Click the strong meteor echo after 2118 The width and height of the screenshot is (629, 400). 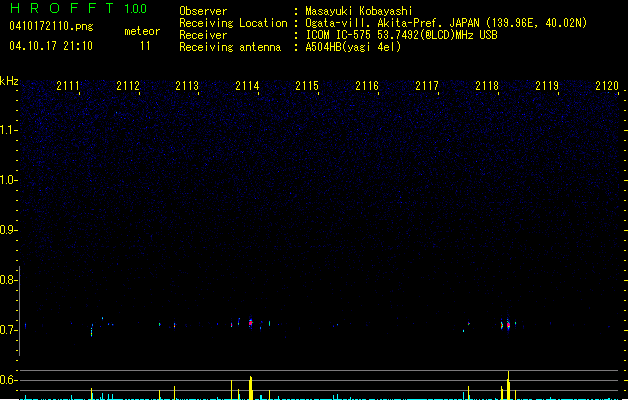click(508, 325)
